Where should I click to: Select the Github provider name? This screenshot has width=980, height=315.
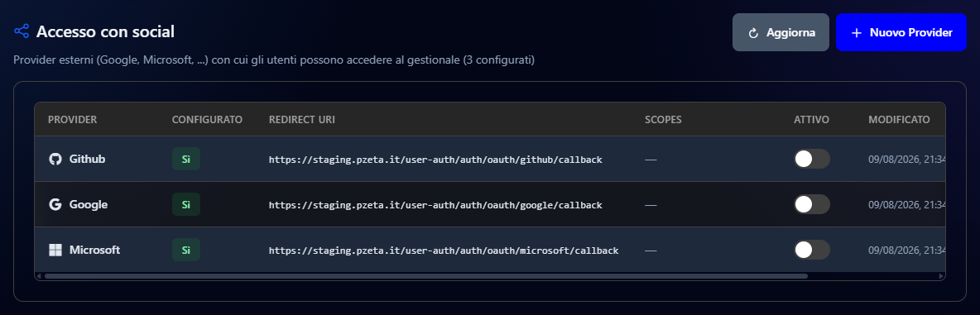point(87,159)
